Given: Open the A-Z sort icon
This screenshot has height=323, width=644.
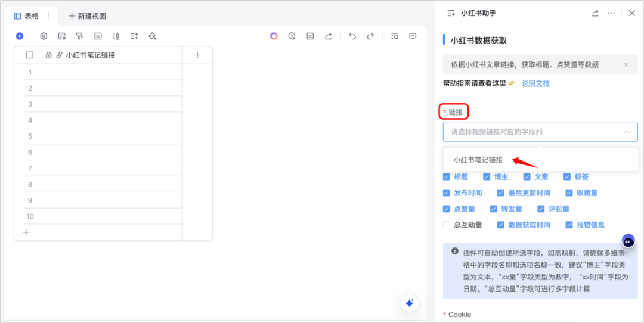Looking at the screenshot, I should click(x=116, y=36).
